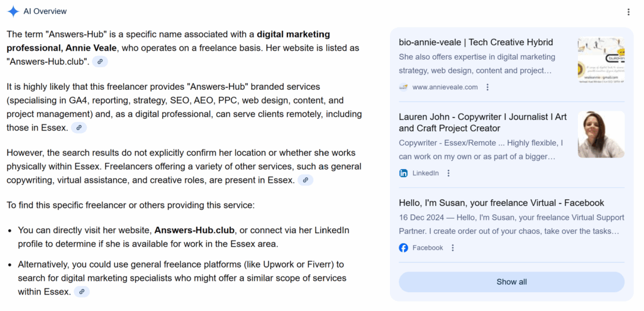The width and height of the screenshot is (644, 311).
Task: Click the AI Overview heading label
Action: click(x=45, y=11)
